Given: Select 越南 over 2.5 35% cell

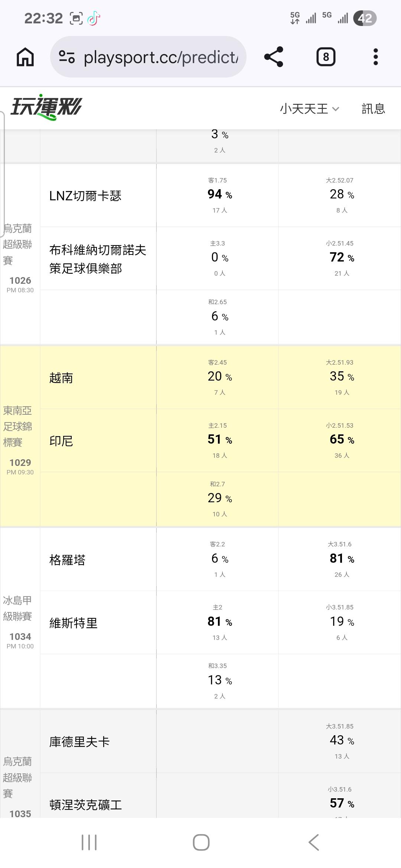Looking at the screenshot, I should pyautogui.click(x=340, y=377).
